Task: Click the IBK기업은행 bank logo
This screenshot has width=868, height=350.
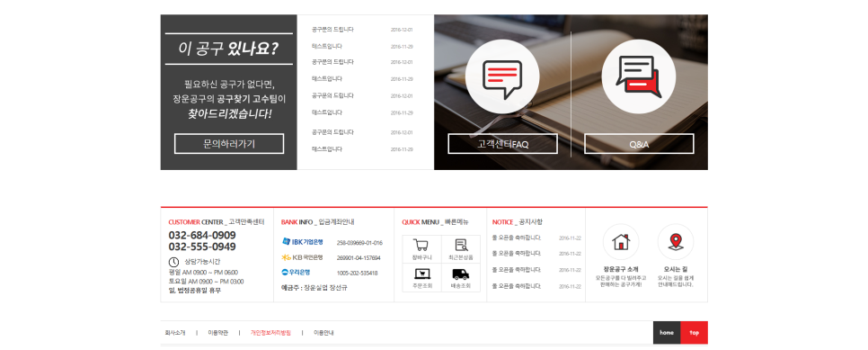Action: [x=302, y=242]
